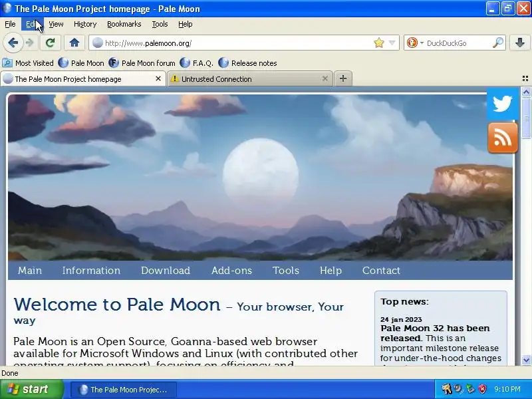Viewport: 532px width, 399px height.
Task: Open a new tab with the plus button
Action: tap(343, 78)
